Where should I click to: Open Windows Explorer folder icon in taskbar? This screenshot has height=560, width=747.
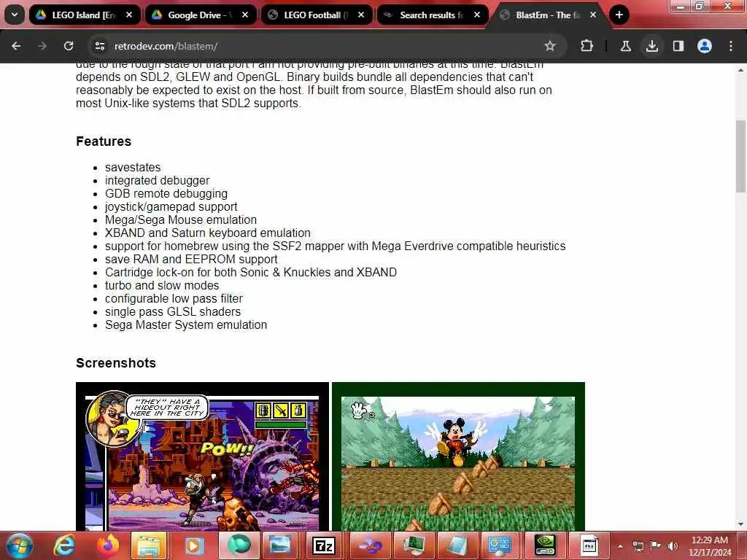(x=150, y=545)
